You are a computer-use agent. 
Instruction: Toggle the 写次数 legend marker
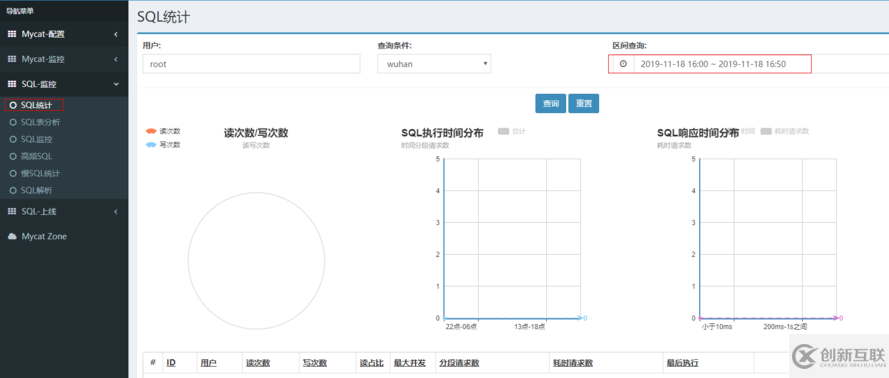[x=151, y=145]
